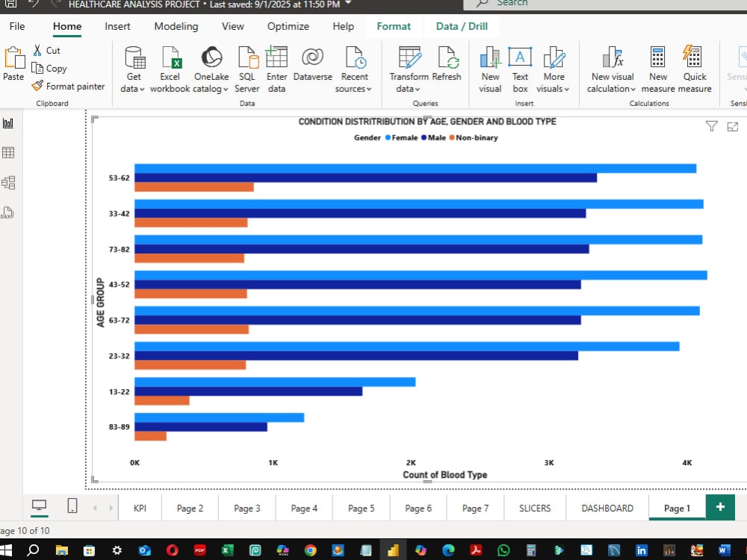
Task: Click the Paste clipboard icon
Action: (x=14, y=58)
